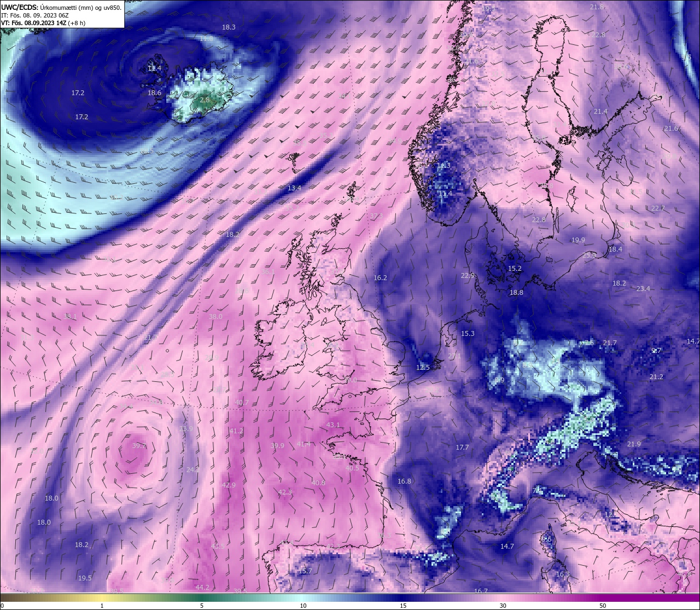The image size is (700, 610).
Task: Click the 22.7 map value
Action: tap(658, 208)
